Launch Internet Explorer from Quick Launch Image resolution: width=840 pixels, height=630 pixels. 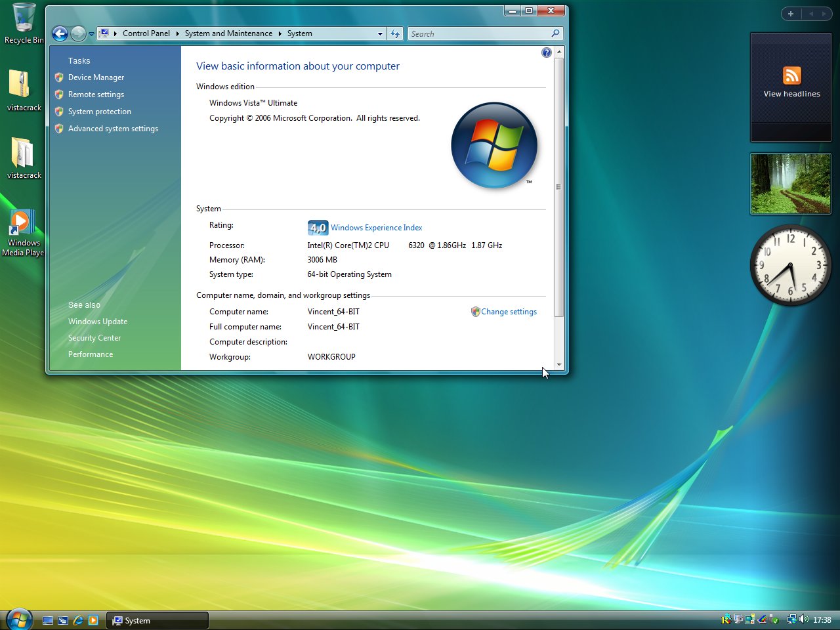(78, 620)
